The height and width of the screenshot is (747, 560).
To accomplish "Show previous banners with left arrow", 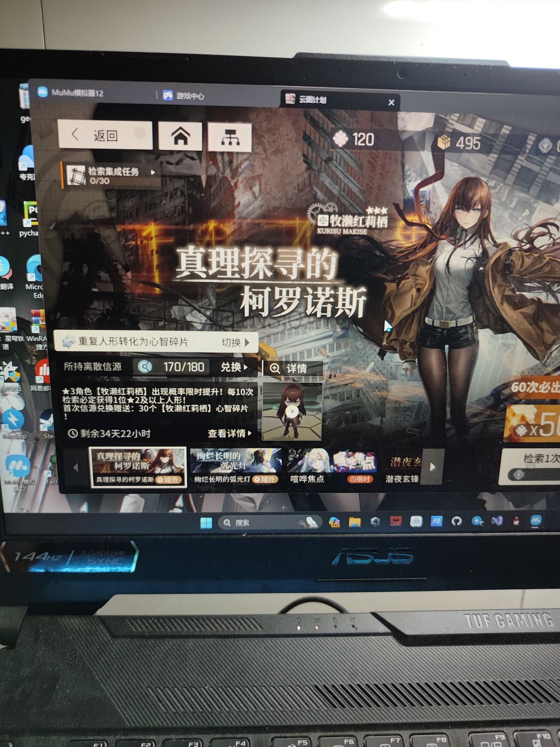I will click(76, 467).
